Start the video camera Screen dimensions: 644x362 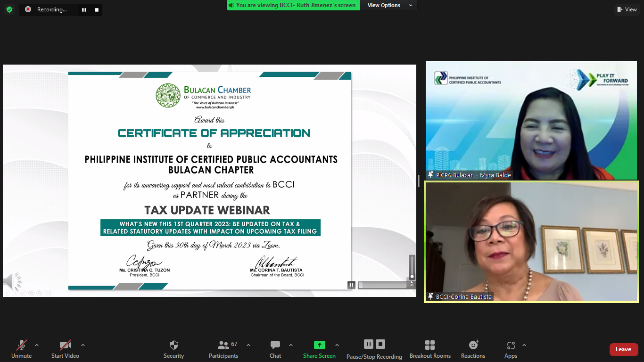(x=65, y=349)
